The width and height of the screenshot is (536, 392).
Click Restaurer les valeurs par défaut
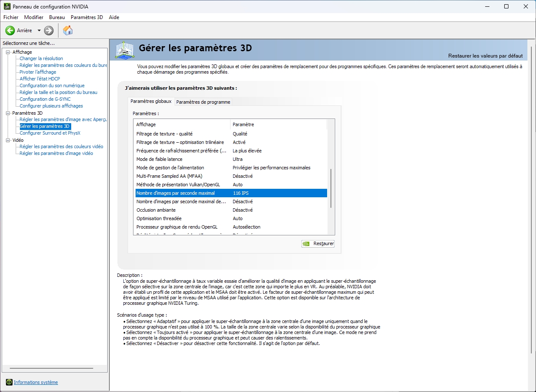click(x=485, y=56)
